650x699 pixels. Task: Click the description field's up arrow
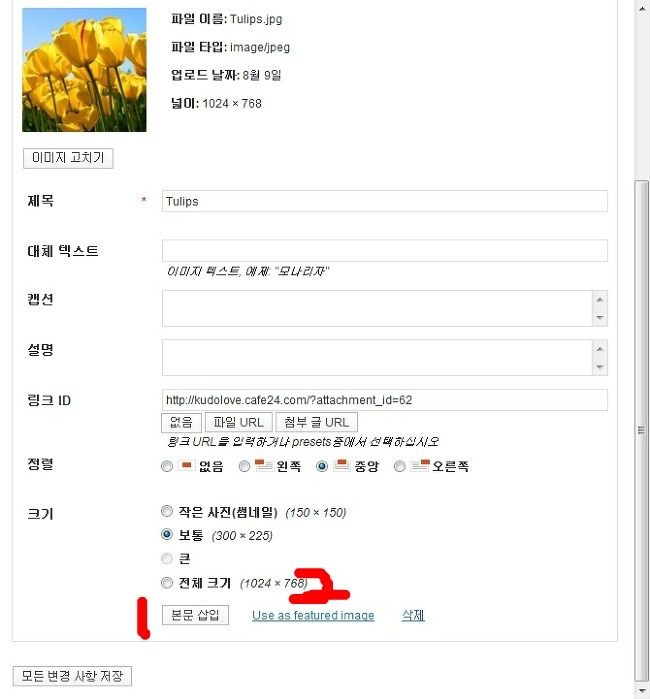[x=600, y=349]
